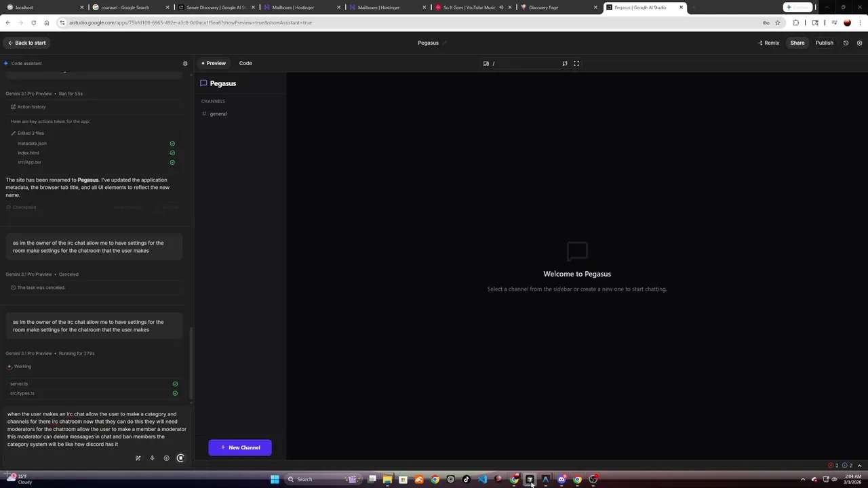Reload the app preview
This screenshot has height=488, width=868.
pos(565,64)
